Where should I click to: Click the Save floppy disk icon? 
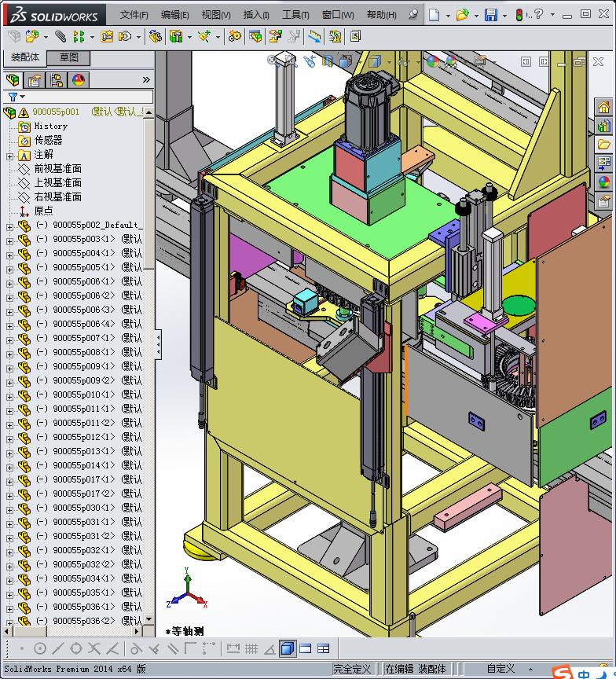491,15
